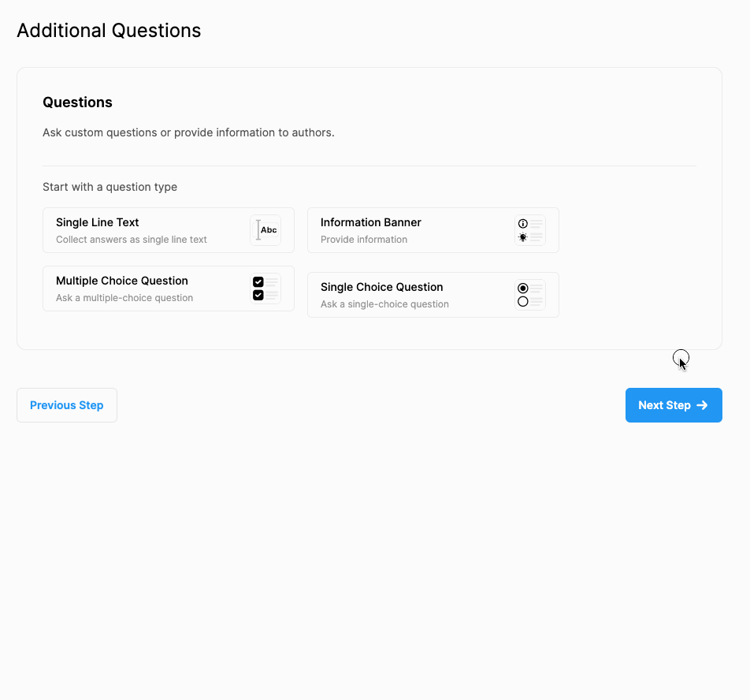The image size is (750, 700).
Task: Click "Ask a multiple-choice question" description
Action: tap(124, 298)
